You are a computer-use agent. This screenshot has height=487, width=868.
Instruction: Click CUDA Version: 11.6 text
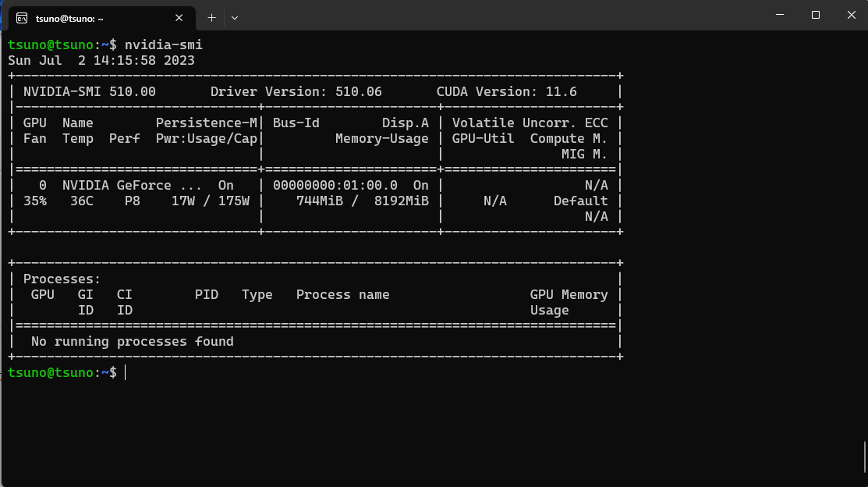[x=506, y=91]
